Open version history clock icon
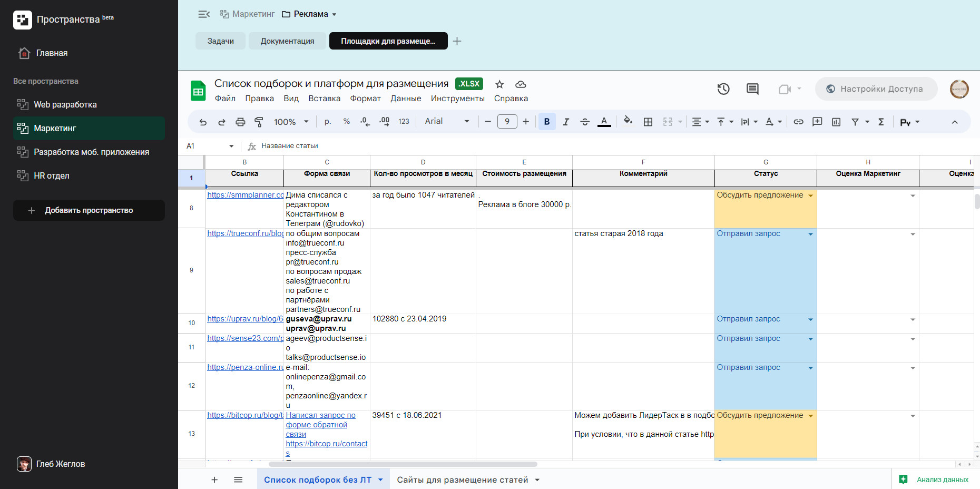Viewport: 980px width, 489px height. (x=723, y=89)
